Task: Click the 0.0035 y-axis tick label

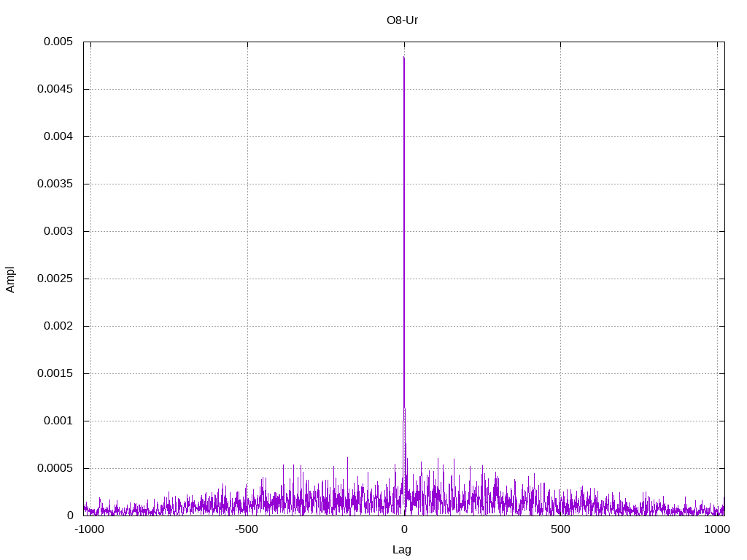Action: coord(55,184)
